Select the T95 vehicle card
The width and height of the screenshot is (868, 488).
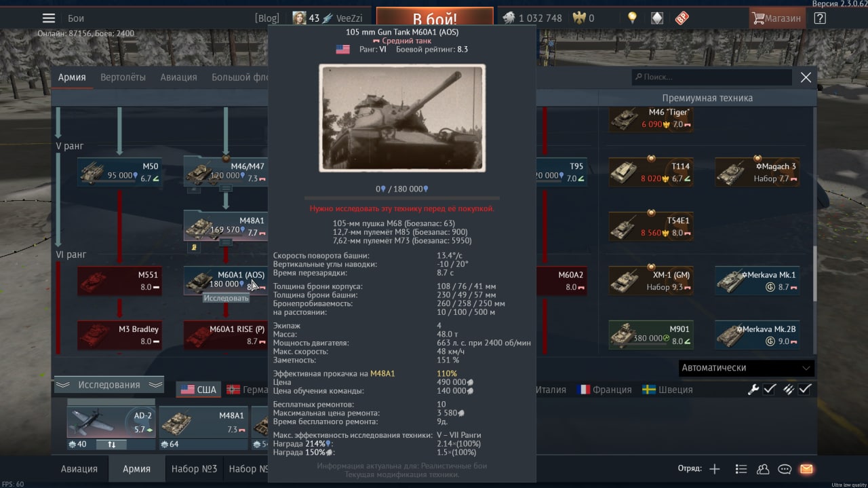(561, 172)
